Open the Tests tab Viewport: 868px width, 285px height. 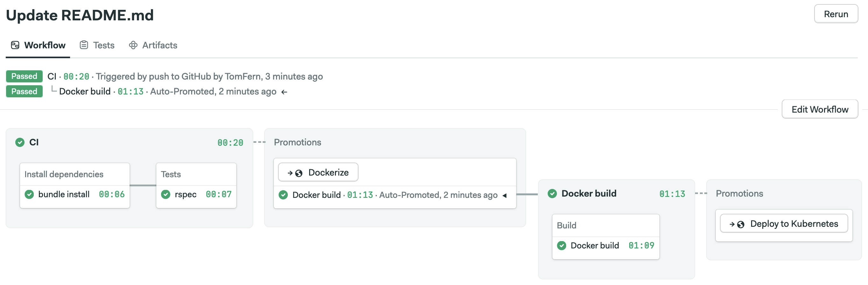[x=103, y=45]
